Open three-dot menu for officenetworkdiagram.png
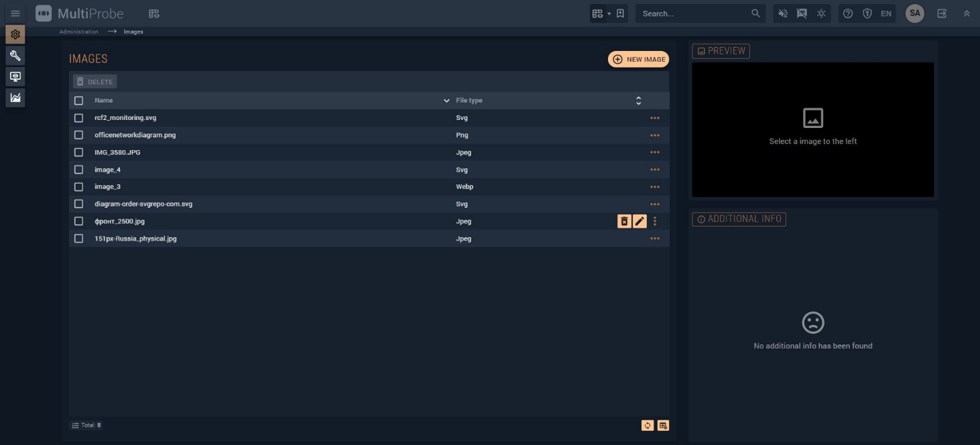Viewport: 980px width, 445px height. (x=655, y=135)
